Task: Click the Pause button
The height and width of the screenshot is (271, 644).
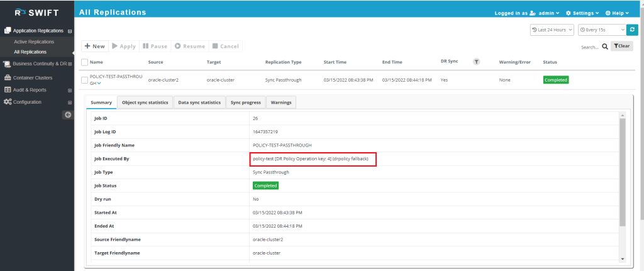Action: click(155, 47)
